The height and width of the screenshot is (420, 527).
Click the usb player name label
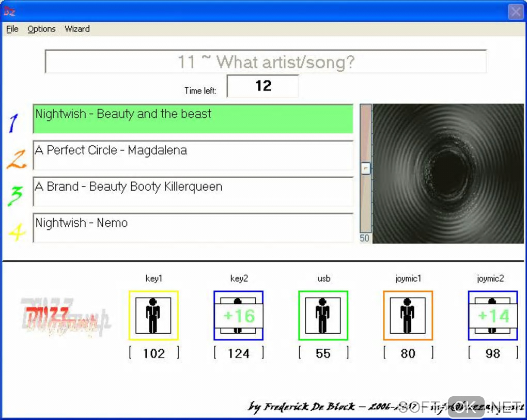323,278
